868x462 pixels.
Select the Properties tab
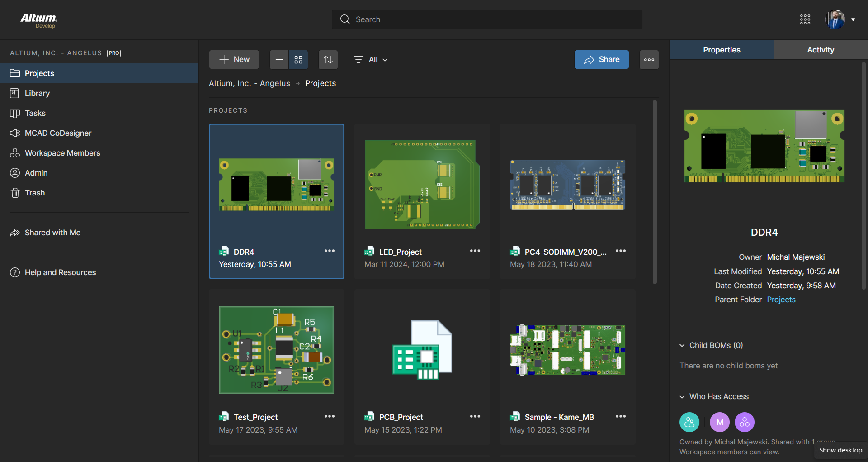tap(721, 50)
